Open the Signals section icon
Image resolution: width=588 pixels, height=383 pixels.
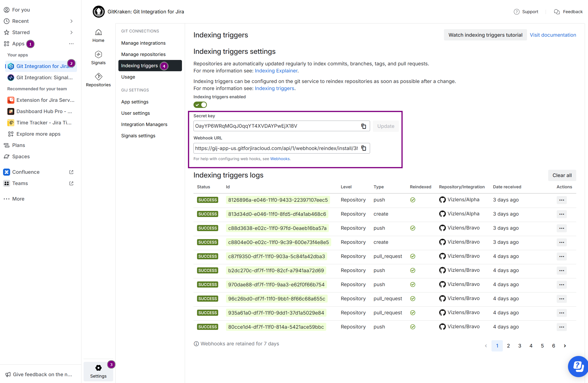[x=98, y=55]
